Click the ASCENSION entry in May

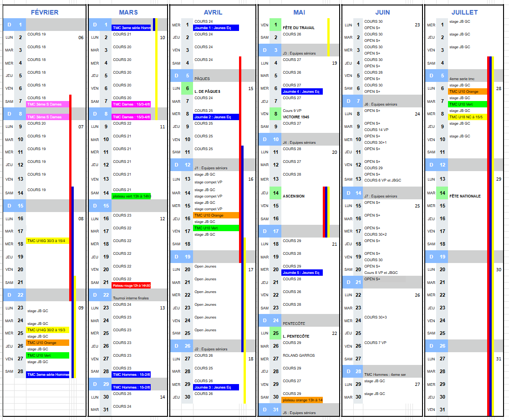(x=294, y=196)
